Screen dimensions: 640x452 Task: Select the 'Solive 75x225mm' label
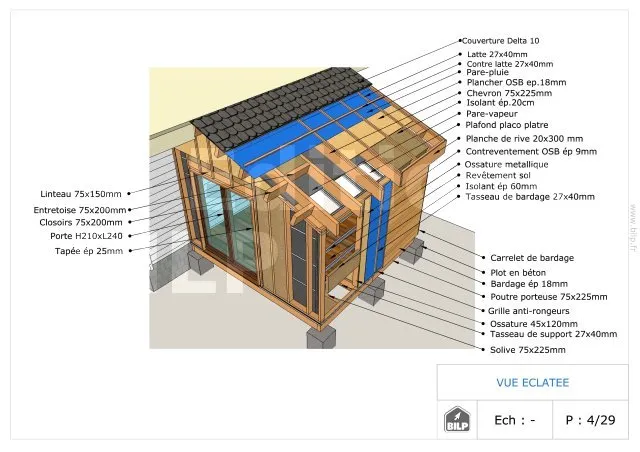pyautogui.click(x=527, y=350)
